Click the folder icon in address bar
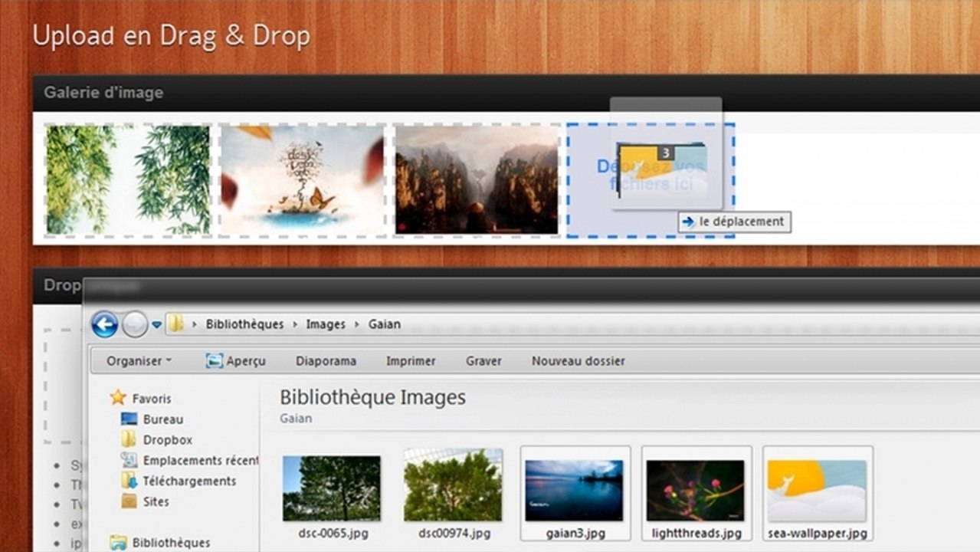 point(176,324)
